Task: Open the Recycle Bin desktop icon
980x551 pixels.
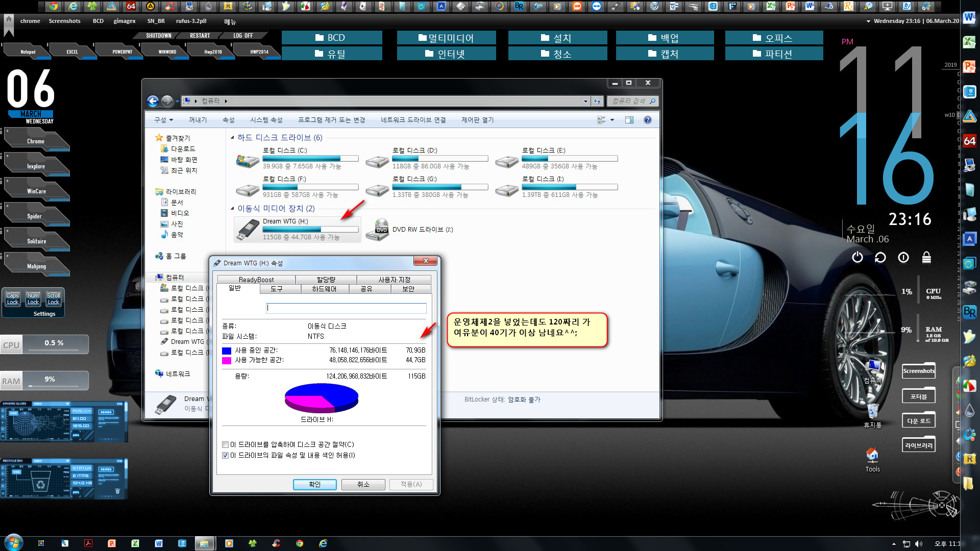Action: 873,416
